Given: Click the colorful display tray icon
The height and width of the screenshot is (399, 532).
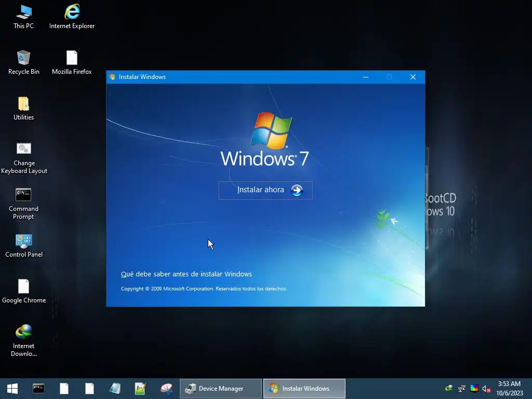Looking at the screenshot, I should click(x=474, y=389).
